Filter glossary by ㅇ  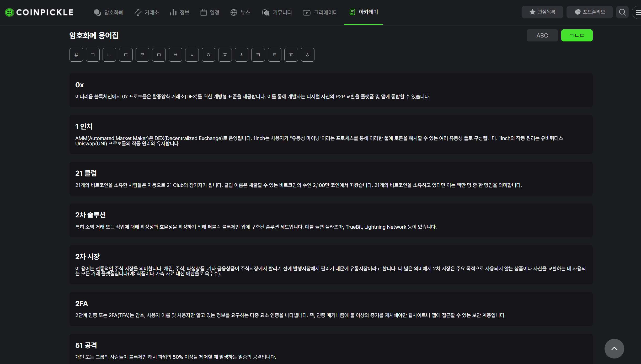click(x=209, y=55)
